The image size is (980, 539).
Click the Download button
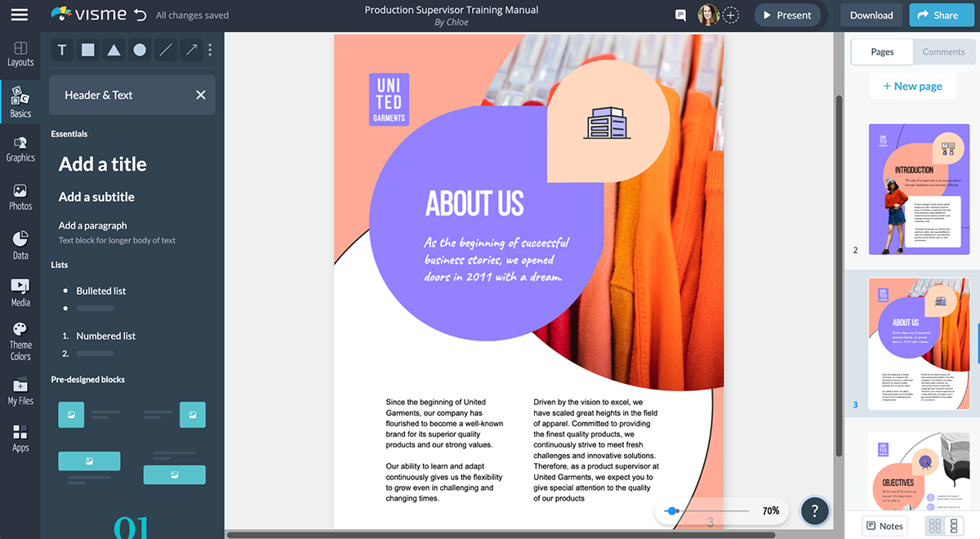(x=871, y=15)
